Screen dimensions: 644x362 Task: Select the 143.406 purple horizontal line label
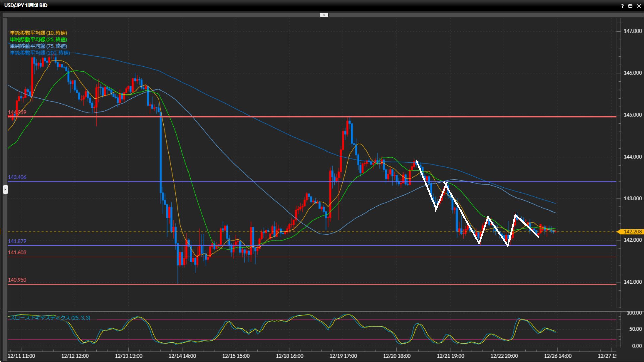17,177
